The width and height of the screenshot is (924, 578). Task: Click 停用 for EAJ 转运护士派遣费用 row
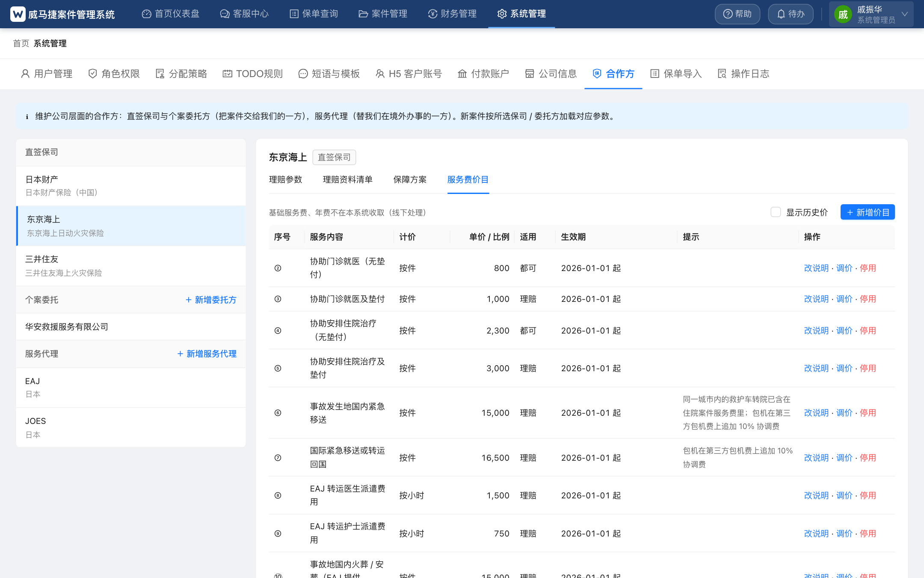pyautogui.click(x=868, y=533)
